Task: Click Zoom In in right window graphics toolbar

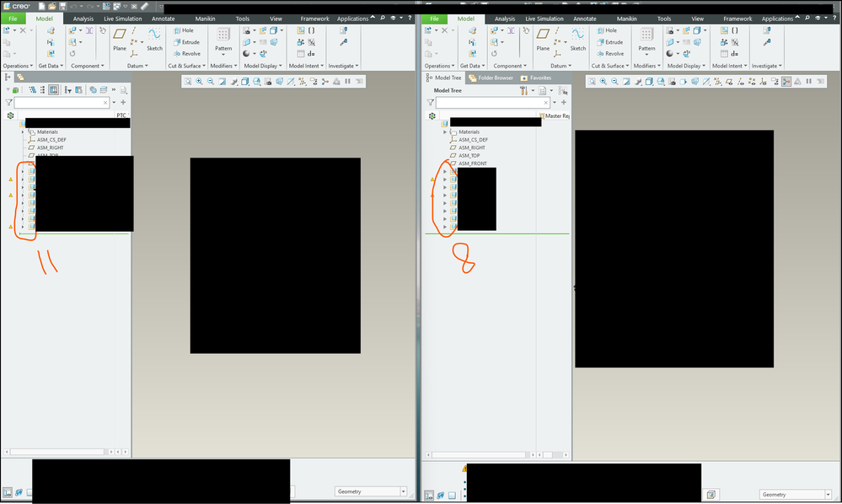Action: point(603,82)
